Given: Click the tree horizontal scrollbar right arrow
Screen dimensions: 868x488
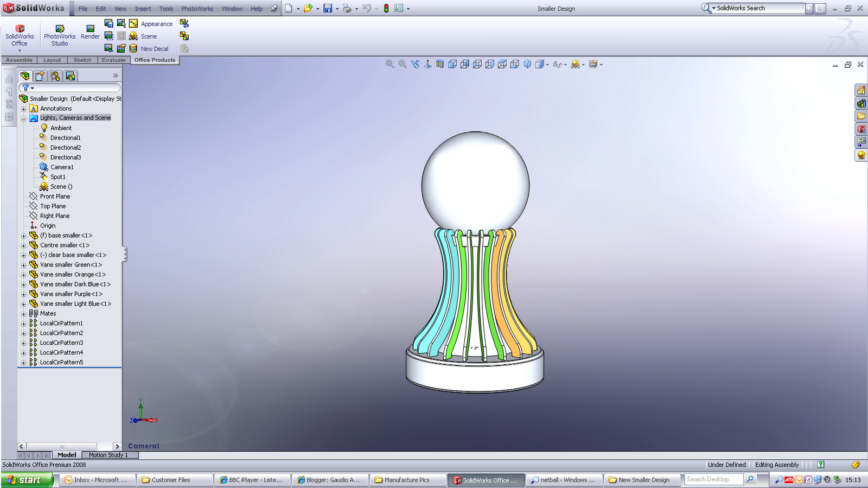Looking at the screenshot, I should point(117,446).
